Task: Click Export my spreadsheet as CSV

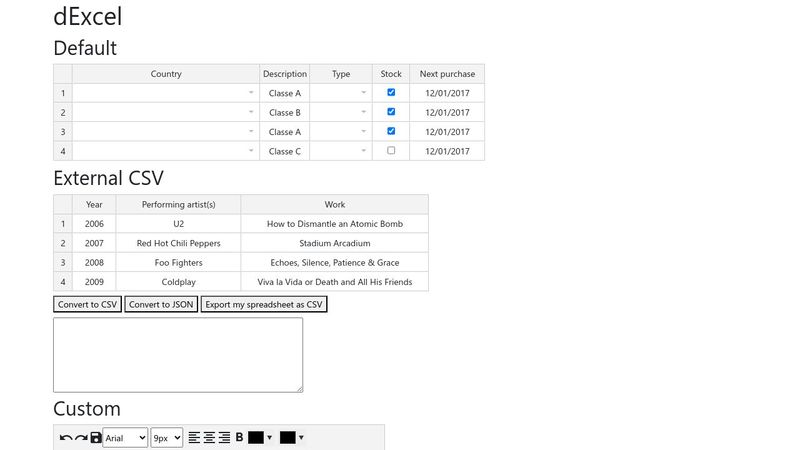Action: coord(264,304)
